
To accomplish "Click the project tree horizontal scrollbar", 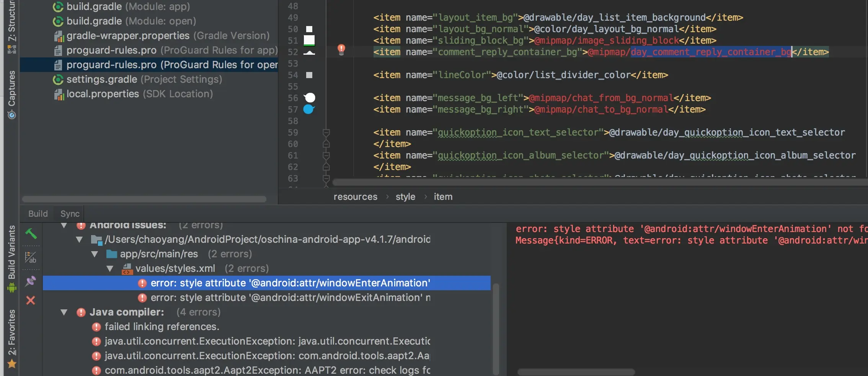I will (144, 199).
